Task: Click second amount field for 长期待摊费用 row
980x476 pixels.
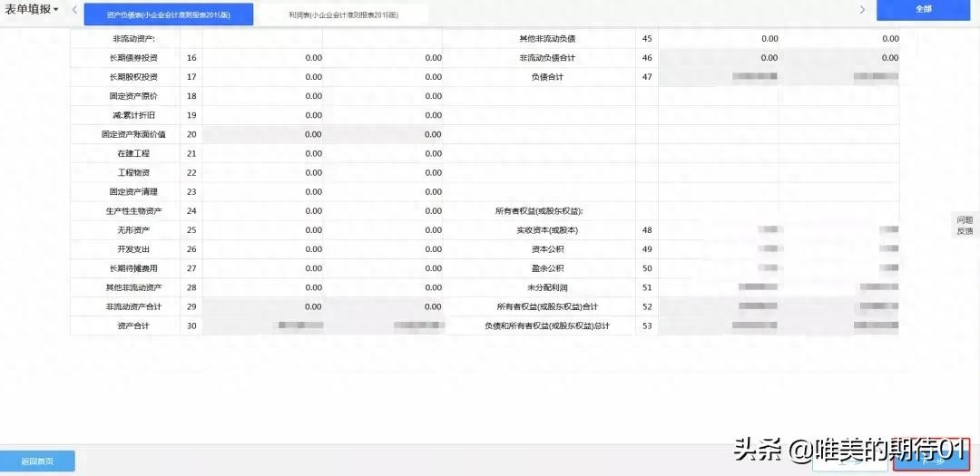Action: click(382, 268)
